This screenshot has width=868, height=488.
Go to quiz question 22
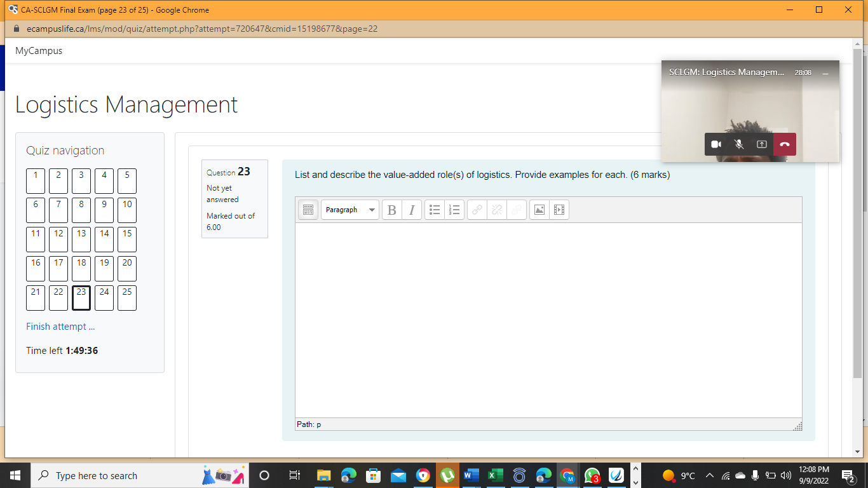58,298
